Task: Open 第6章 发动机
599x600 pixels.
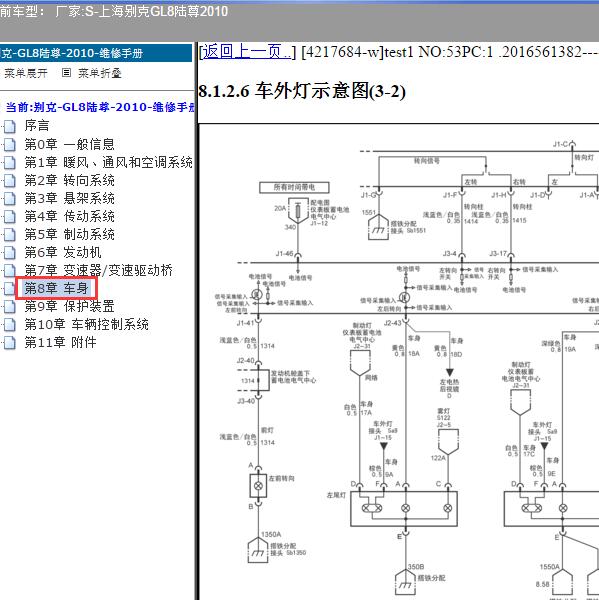Action: coord(63,252)
